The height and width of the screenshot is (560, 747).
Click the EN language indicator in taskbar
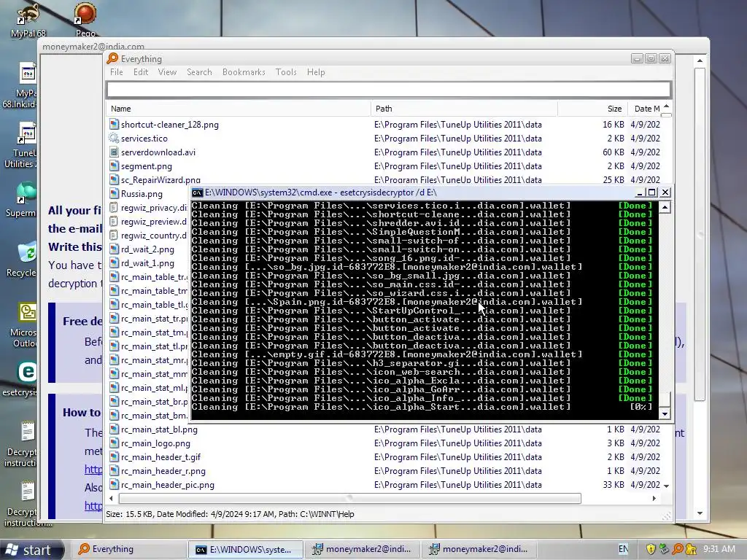[x=623, y=549]
